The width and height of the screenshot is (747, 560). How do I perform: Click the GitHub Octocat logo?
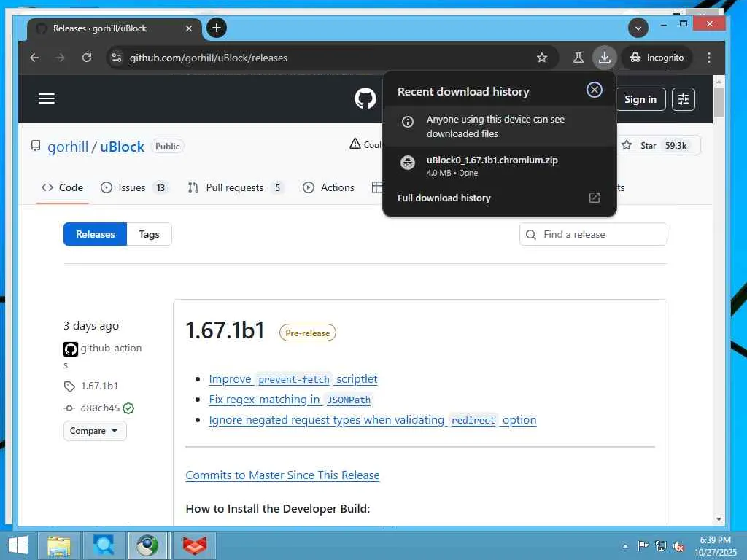365,98
